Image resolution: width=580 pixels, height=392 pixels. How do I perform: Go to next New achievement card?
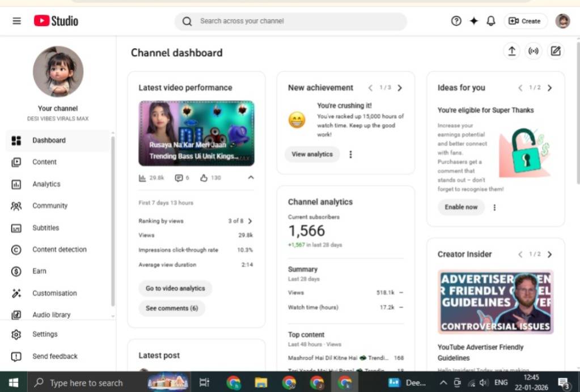click(x=400, y=88)
